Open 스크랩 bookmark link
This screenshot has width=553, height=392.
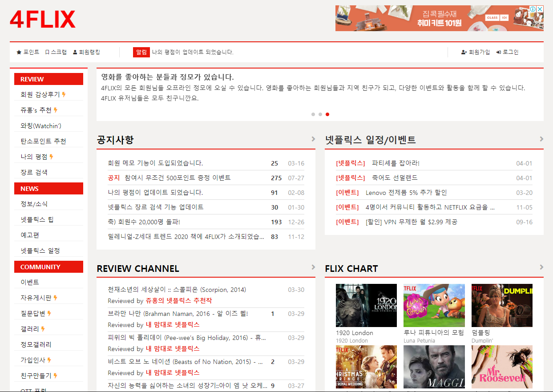(56, 52)
